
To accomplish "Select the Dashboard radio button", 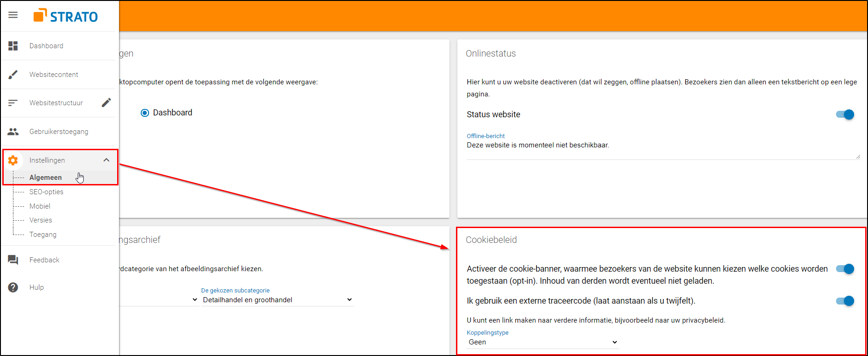I will [145, 113].
